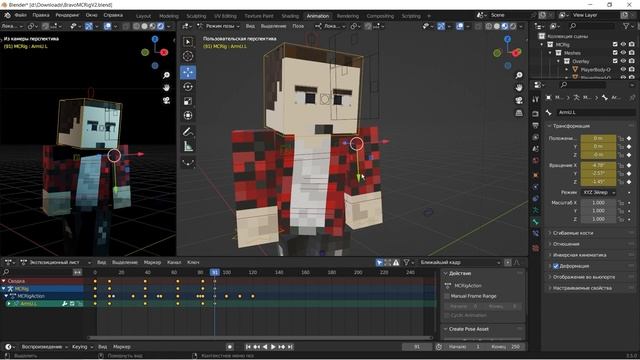Toggle the MCRig collection exclude checkbox in outliner

615,44
